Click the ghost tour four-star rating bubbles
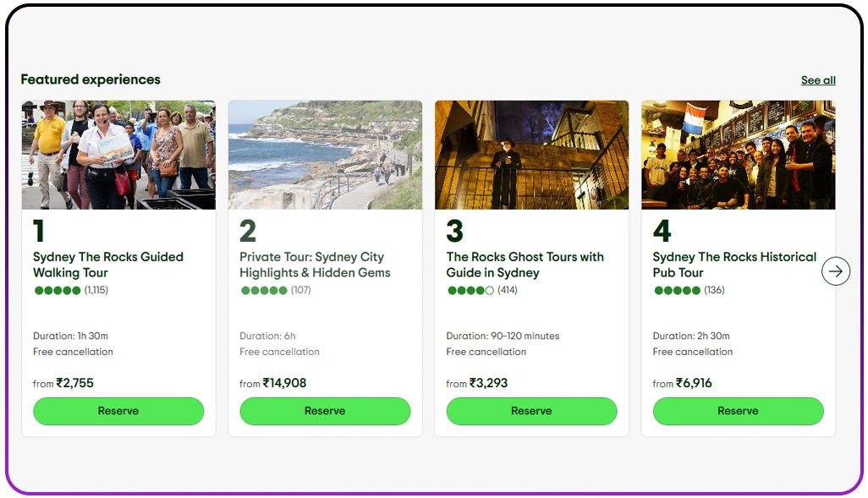 pos(470,291)
